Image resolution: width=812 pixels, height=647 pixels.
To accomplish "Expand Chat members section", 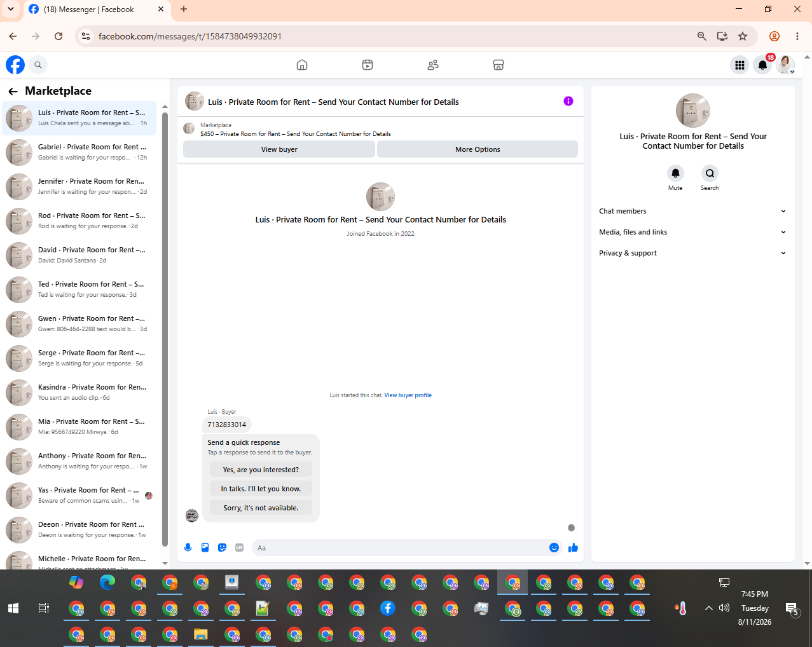I will tap(692, 211).
